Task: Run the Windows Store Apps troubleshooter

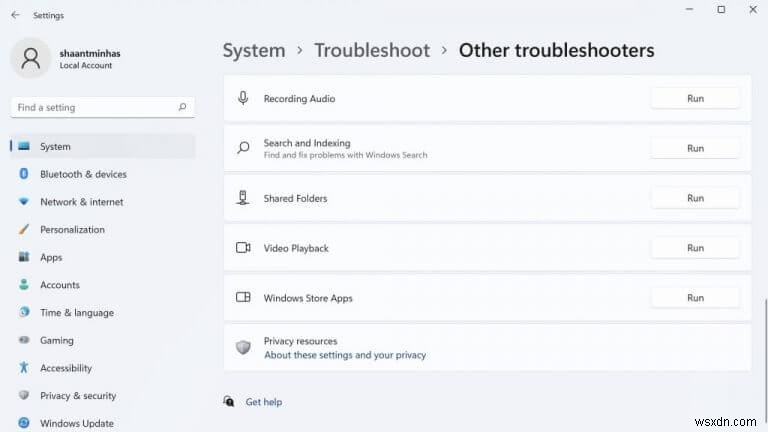Action: (x=695, y=298)
